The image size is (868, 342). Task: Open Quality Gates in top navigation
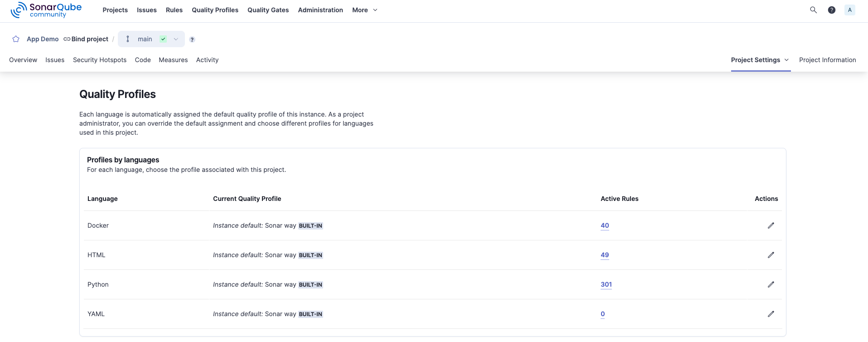click(x=268, y=10)
